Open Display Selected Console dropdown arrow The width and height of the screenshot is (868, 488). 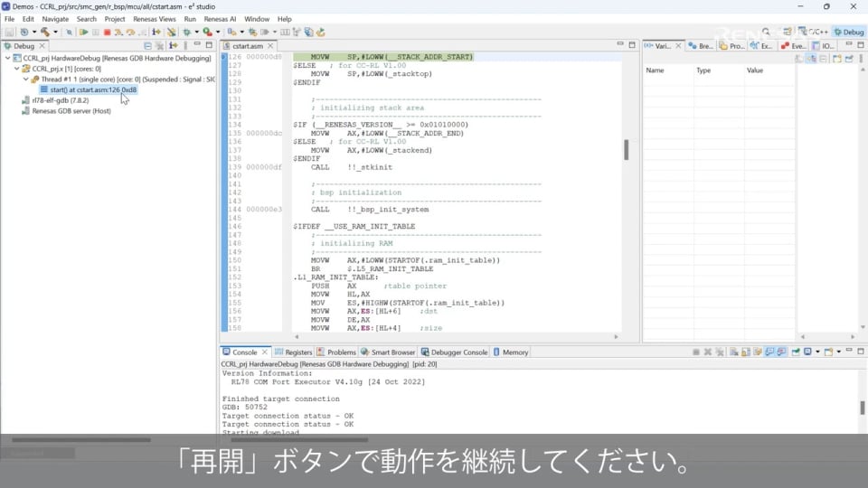pyautogui.click(x=817, y=352)
